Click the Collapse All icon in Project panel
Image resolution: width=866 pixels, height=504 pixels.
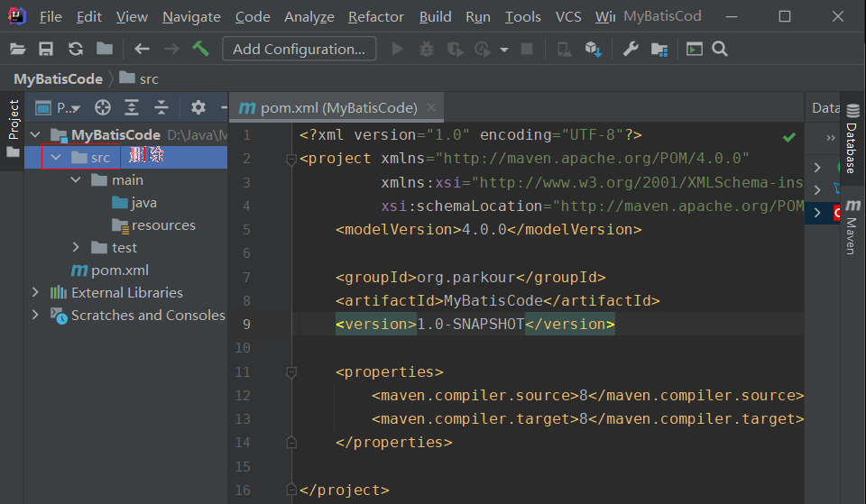click(x=161, y=107)
